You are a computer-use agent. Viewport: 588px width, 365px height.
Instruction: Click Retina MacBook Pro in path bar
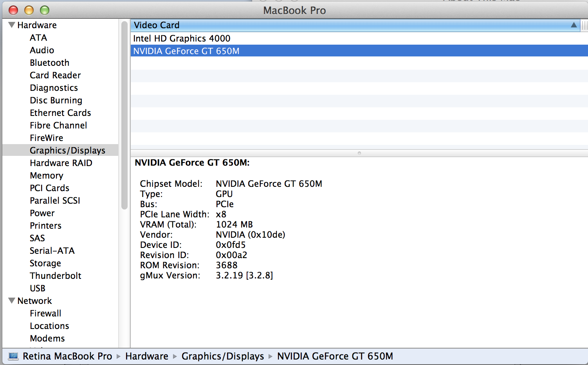67,356
